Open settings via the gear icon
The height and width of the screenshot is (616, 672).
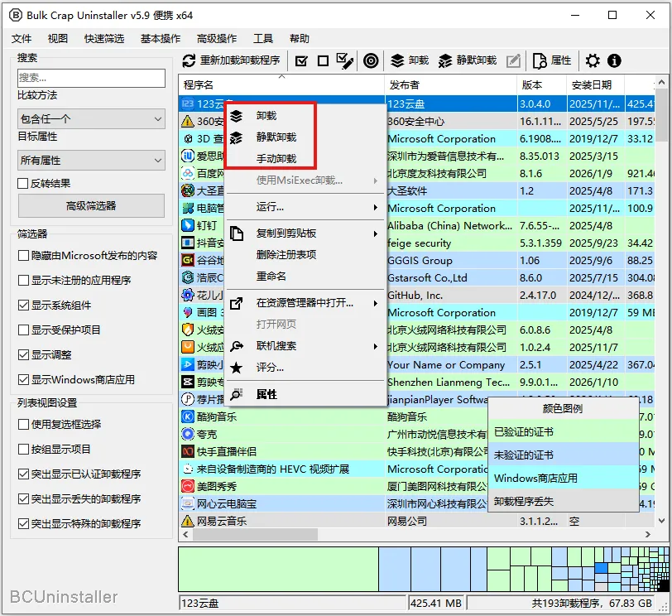click(x=593, y=61)
